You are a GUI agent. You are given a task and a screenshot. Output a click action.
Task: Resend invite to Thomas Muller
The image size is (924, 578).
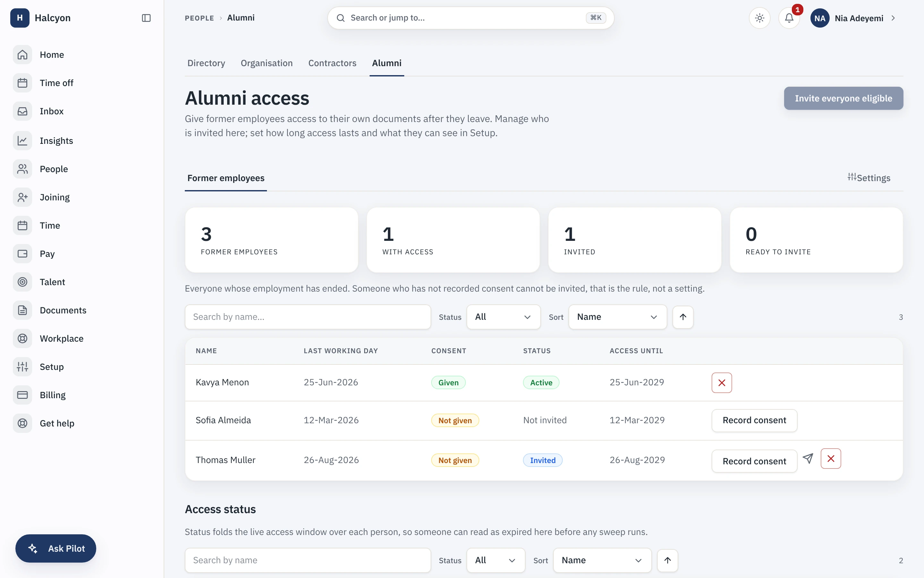tap(808, 459)
